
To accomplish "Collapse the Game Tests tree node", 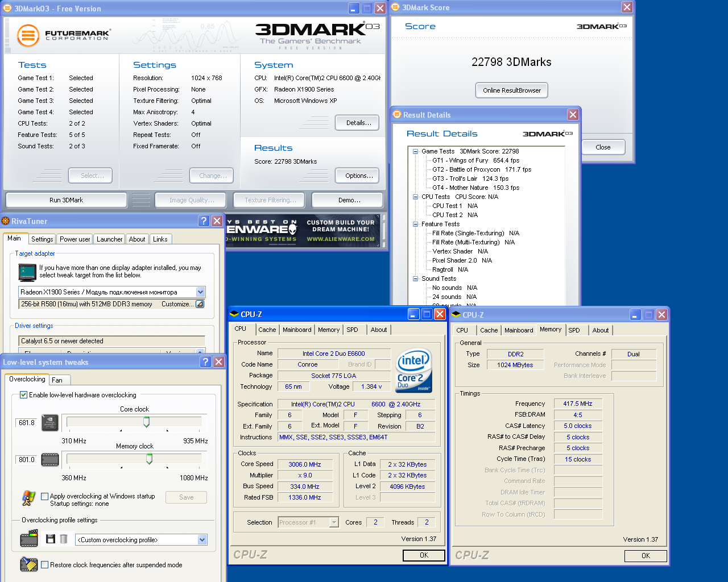I will (416, 152).
